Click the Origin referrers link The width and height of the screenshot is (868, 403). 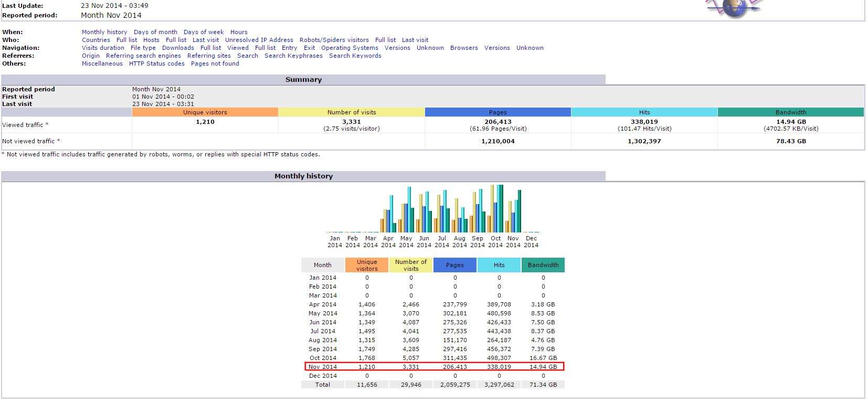91,56
